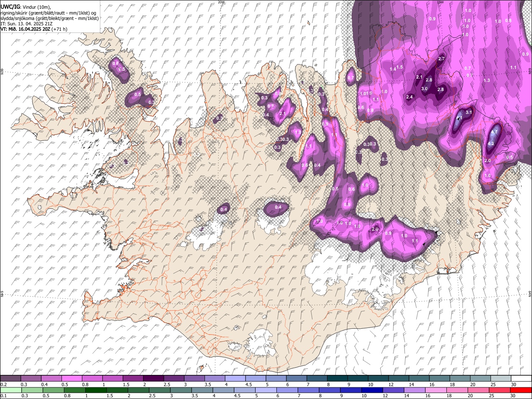Click the 'rigning/skúrir (grænt/blátt/rautt - mm/1klst) og' line
Image resolution: width=532 pixels, height=399 pixels.
48,12
